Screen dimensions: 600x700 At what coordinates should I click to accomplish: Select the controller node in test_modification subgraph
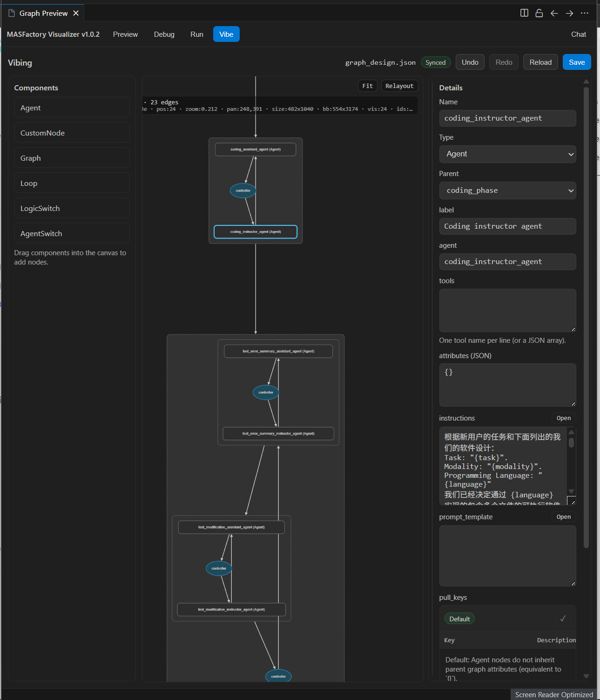pos(219,568)
